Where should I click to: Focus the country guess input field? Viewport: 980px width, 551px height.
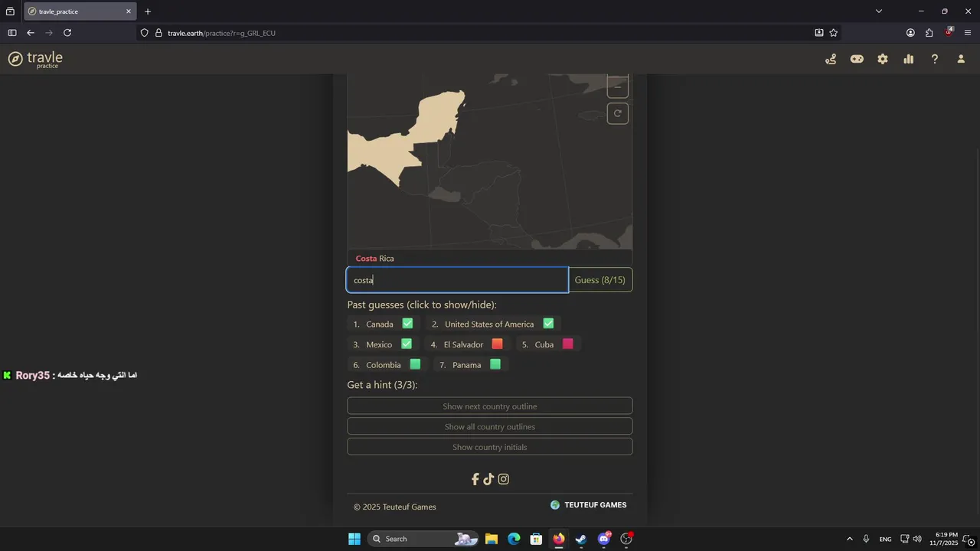pos(458,280)
